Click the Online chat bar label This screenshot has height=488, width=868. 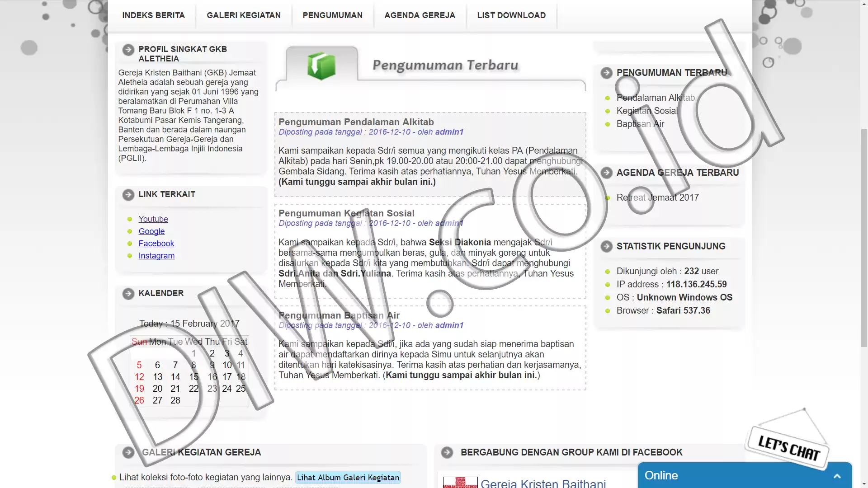pos(661,475)
